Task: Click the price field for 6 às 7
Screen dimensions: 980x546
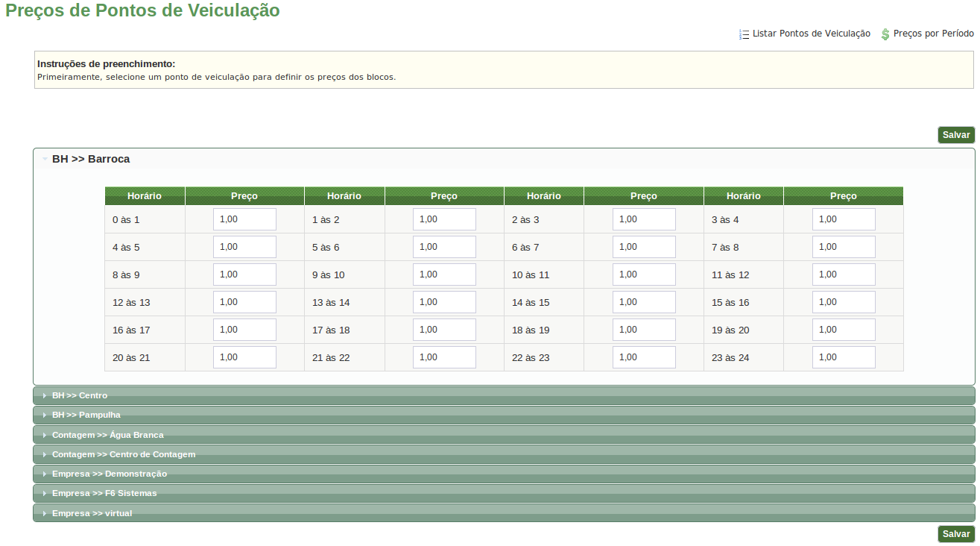Action: tap(644, 247)
